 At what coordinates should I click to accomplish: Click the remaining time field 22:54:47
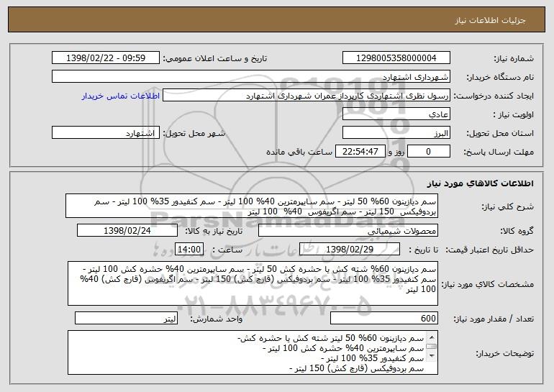coord(360,152)
